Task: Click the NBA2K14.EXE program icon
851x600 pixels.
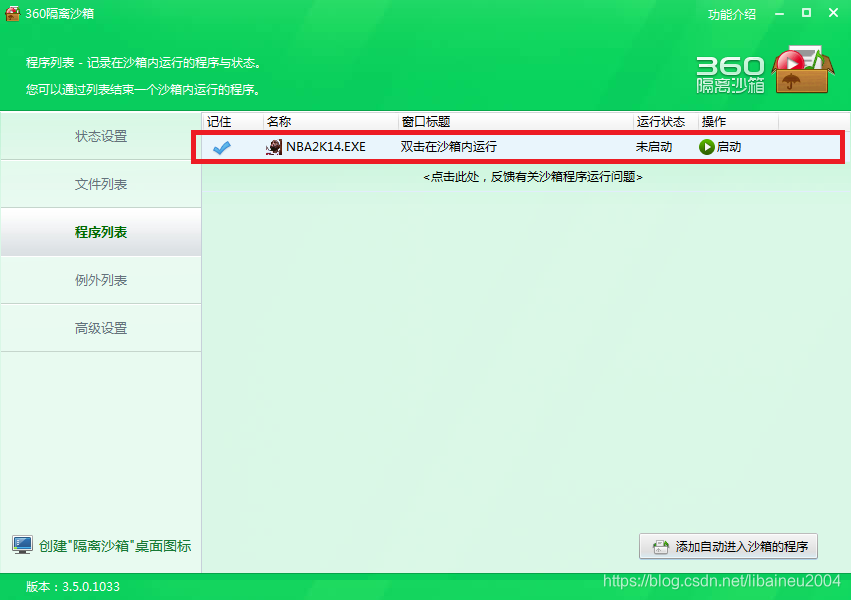Action: [x=274, y=147]
